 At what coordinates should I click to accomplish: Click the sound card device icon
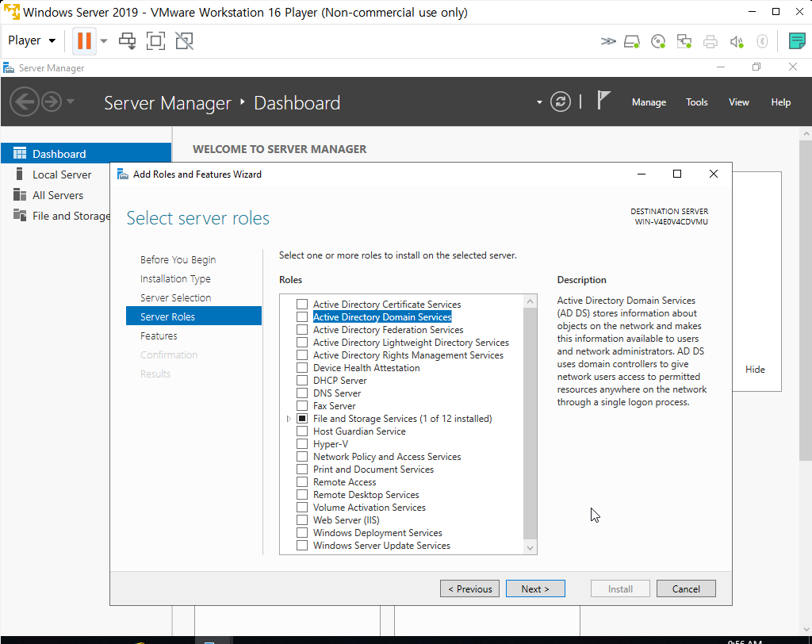(737, 41)
